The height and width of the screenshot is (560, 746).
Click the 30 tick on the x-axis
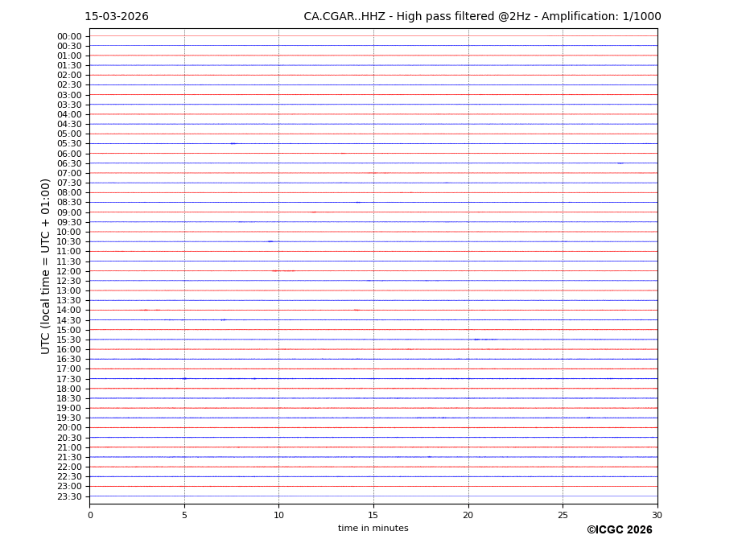pos(657,515)
